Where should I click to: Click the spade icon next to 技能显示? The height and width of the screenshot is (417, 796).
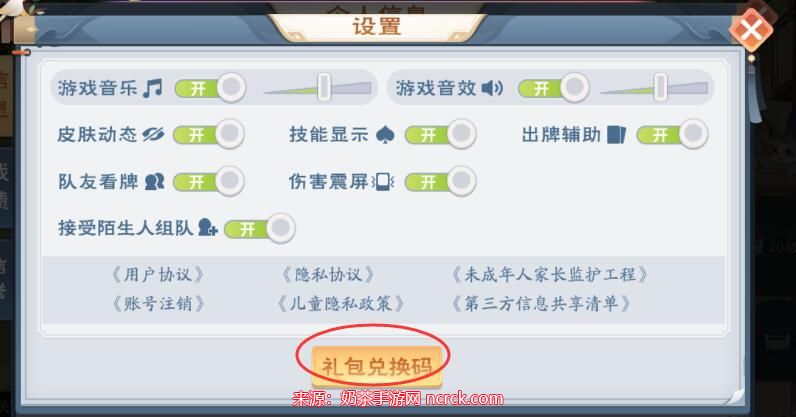tap(385, 135)
